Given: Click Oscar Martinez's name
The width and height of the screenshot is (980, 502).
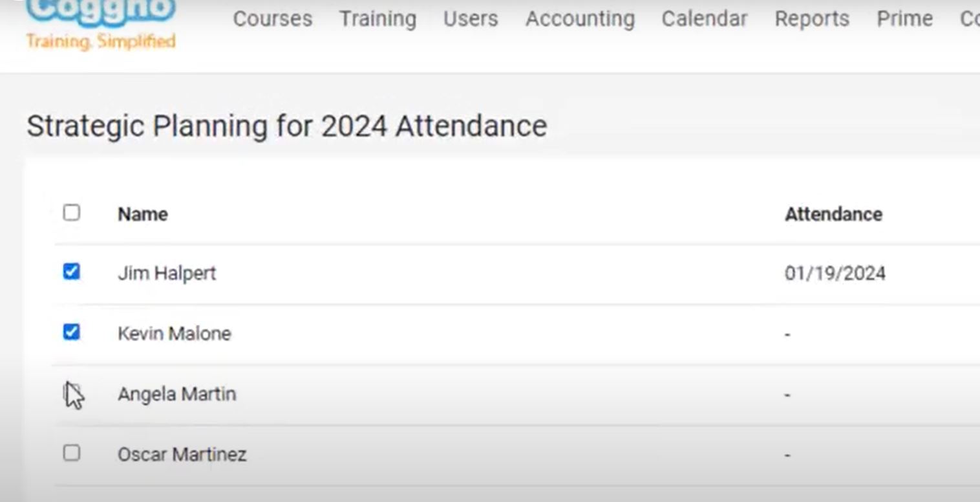Looking at the screenshot, I should coord(182,454).
